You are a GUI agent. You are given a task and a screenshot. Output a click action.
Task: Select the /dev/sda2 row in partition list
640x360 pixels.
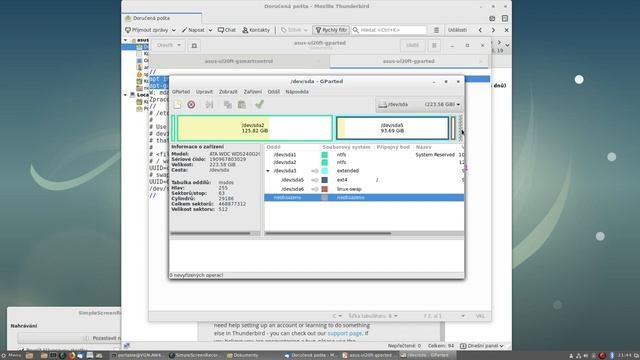(x=364, y=162)
